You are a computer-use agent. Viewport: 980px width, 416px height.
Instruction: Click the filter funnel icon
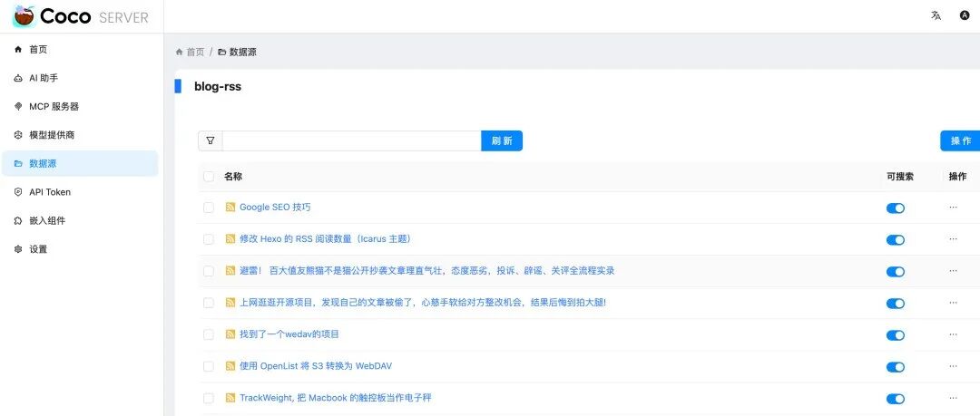210,140
